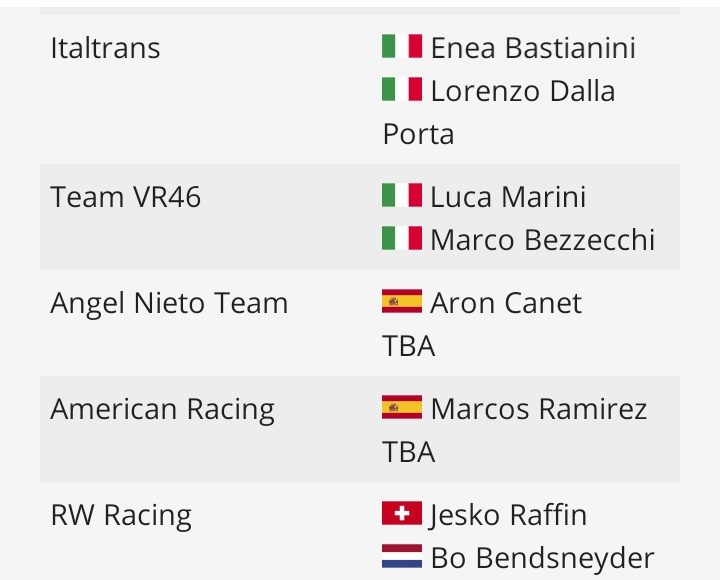Click the Spanish flag beside Marcos Ramirez
This screenshot has width=720, height=580.
click(x=402, y=408)
